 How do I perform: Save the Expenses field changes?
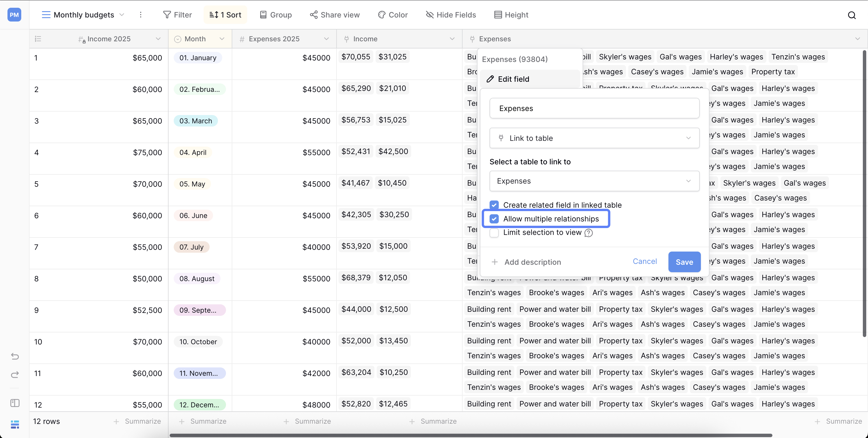(684, 262)
